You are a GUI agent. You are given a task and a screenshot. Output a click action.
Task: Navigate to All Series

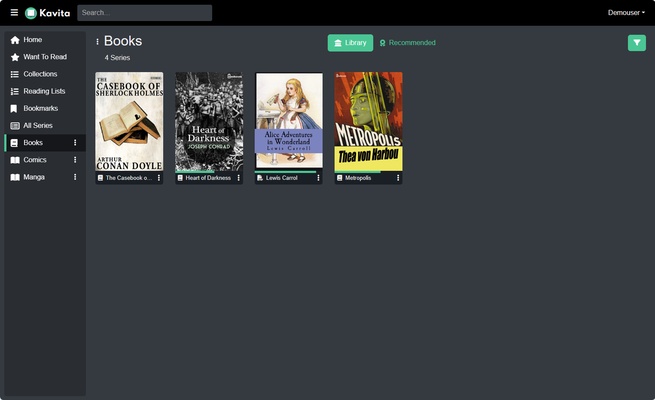click(x=37, y=125)
